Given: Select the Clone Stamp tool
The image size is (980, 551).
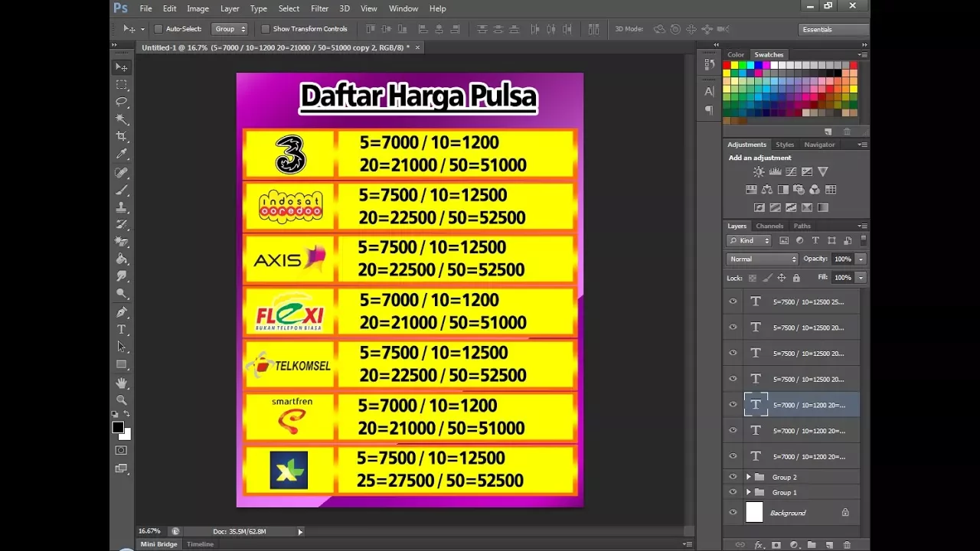Looking at the screenshot, I should click(x=122, y=207).
